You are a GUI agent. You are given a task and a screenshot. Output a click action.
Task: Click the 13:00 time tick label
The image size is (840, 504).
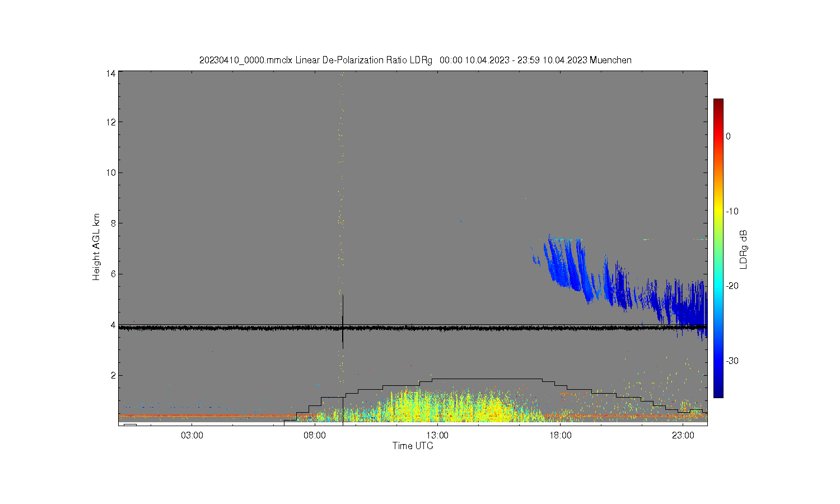[437, 435]
